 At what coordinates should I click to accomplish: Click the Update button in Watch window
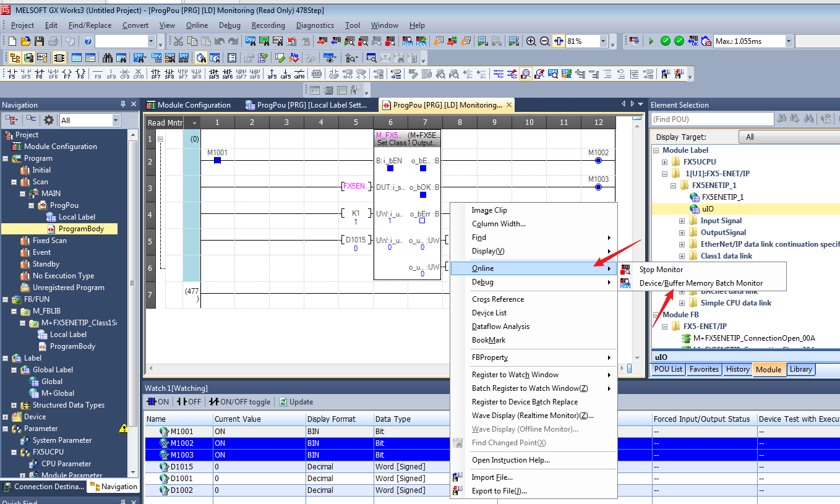point(296,402)
